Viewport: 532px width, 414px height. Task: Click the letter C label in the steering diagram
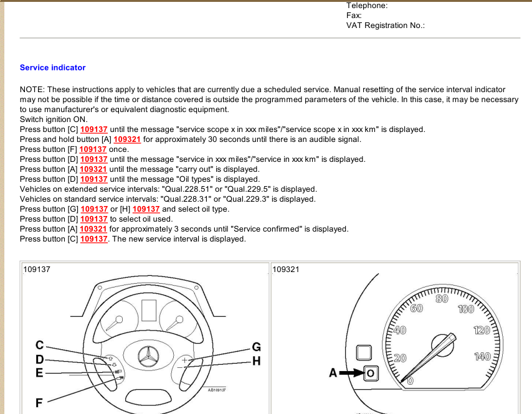pyautogui.click(x=40, y=345)
